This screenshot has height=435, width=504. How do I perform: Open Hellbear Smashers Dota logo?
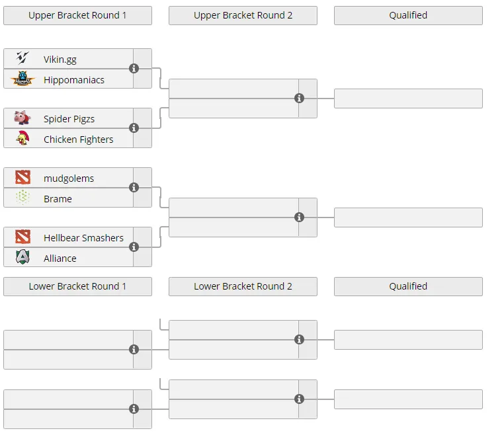click(22, 237)
